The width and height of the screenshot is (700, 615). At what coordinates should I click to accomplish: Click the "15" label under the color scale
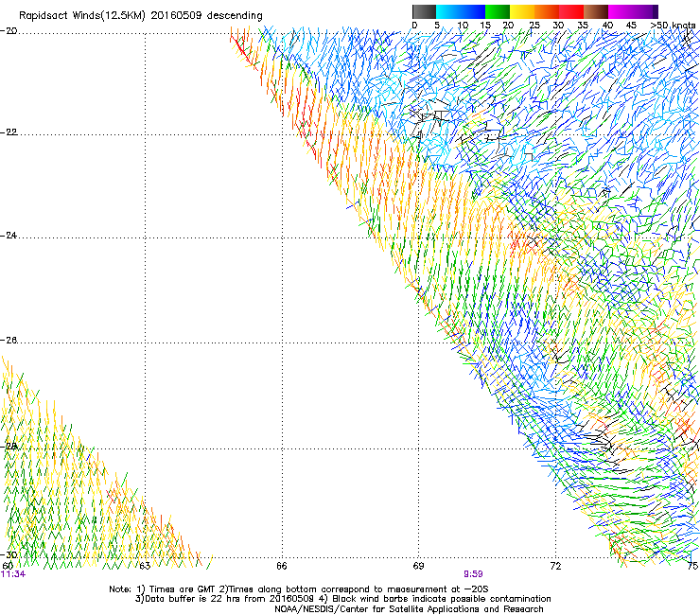(485, 25)
